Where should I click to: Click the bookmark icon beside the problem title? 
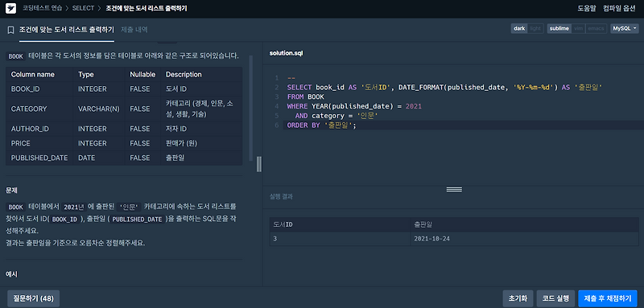tap(10, 30)
